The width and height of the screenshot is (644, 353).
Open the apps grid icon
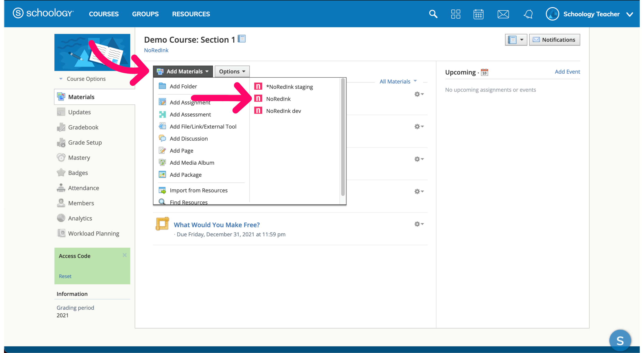(x=455, y=14)
